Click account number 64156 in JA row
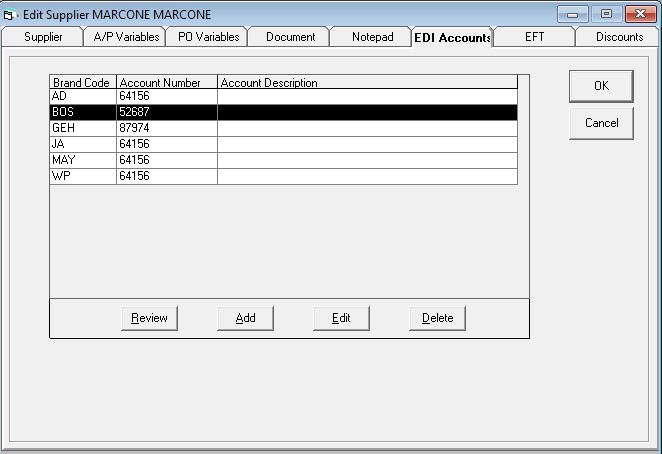This screenshot has height=454, width=662. coord(167,144)
